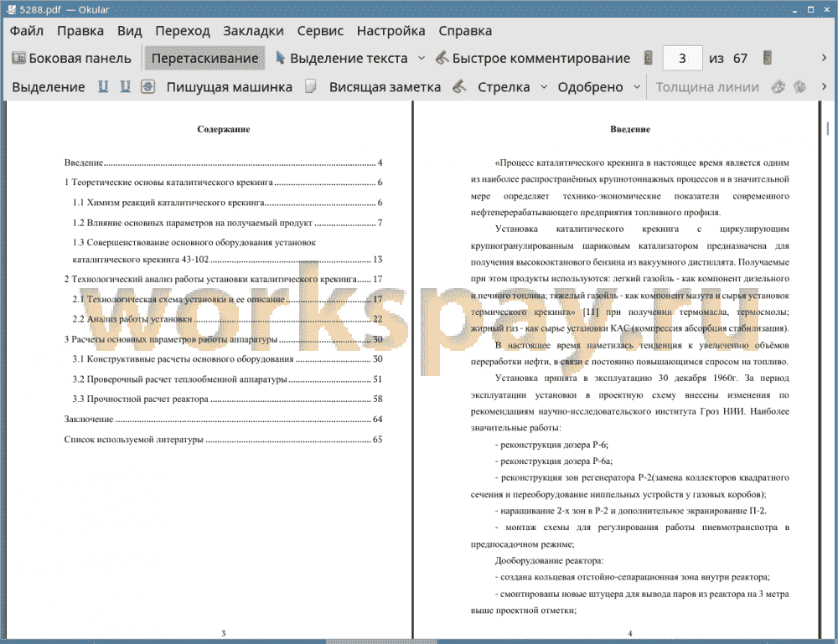Maximize the Okular window

pyautogui.click(x=810, y=9)
